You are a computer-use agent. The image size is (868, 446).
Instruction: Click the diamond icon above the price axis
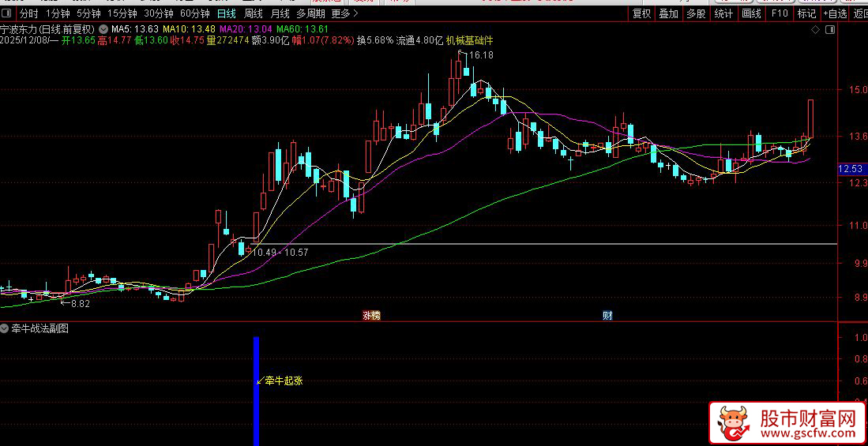pos(815,28)
